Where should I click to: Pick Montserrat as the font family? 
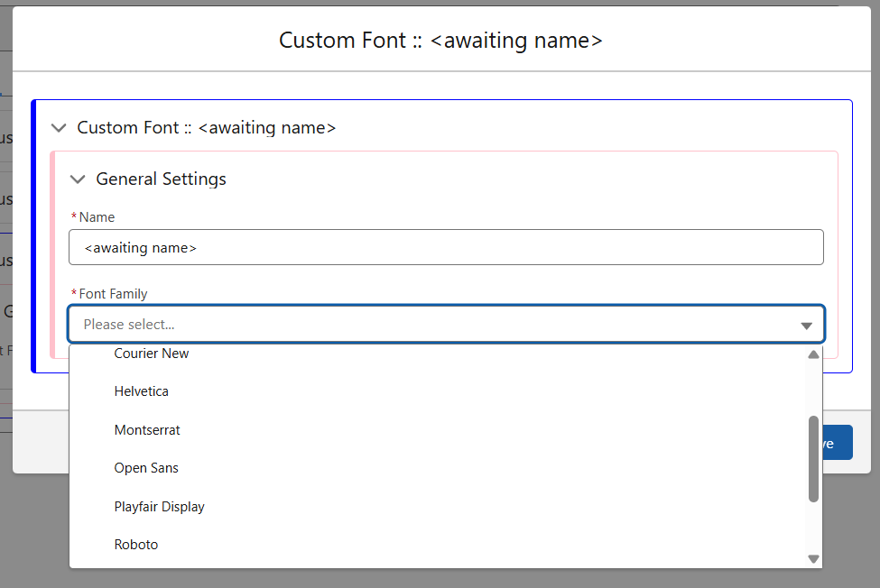click(147, 430)
